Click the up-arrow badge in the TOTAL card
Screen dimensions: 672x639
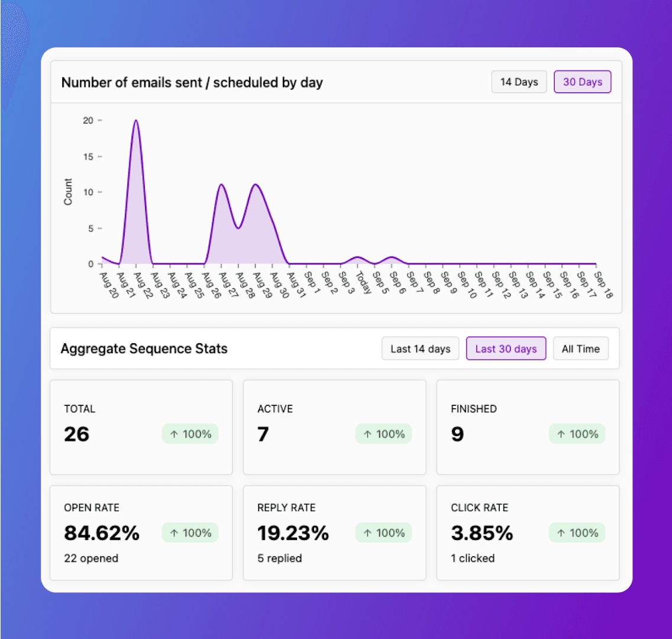pos(190,434)
